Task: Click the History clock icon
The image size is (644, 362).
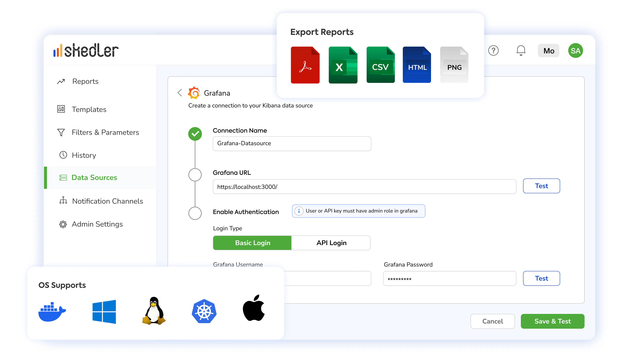Action: coord(63,155)
